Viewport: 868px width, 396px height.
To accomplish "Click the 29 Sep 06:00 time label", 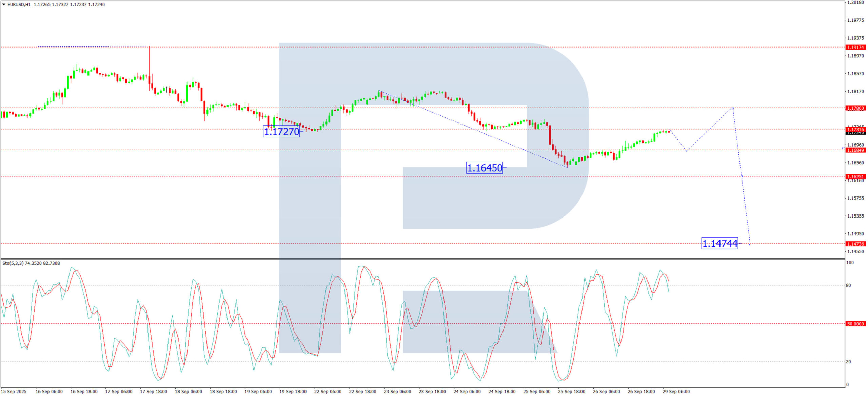I will click(676, 391).
